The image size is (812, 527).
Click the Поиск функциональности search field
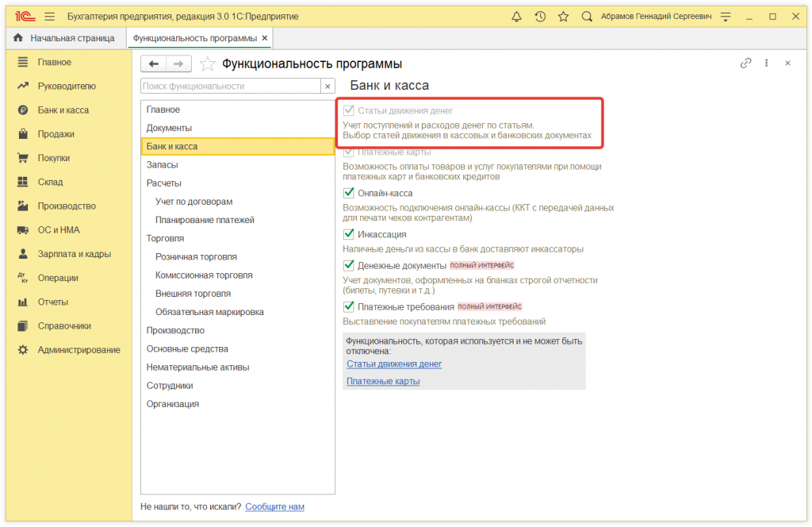[x=230, y=86]
